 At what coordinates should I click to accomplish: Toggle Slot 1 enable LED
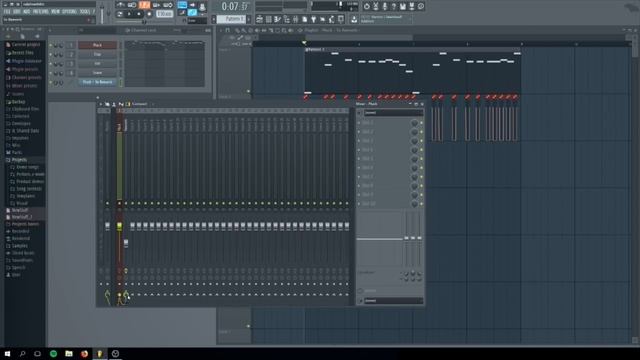click(421, 123)
